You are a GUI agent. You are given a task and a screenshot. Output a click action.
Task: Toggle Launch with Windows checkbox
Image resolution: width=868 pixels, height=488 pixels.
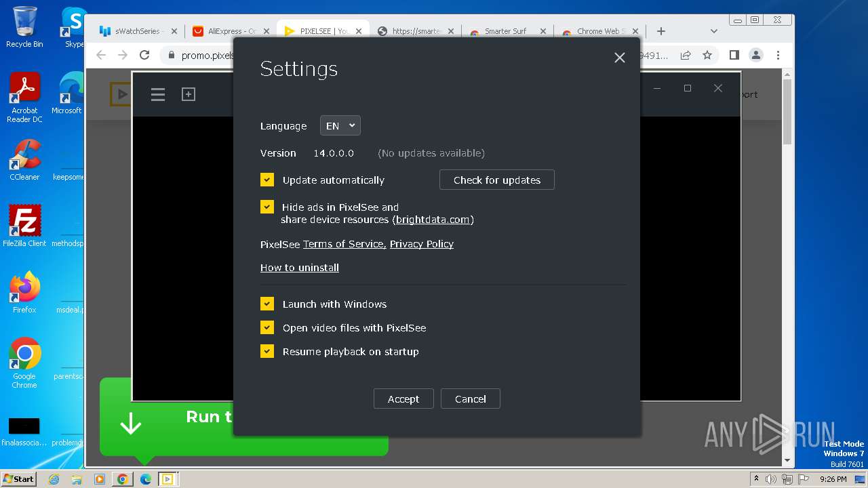point(267,304)
